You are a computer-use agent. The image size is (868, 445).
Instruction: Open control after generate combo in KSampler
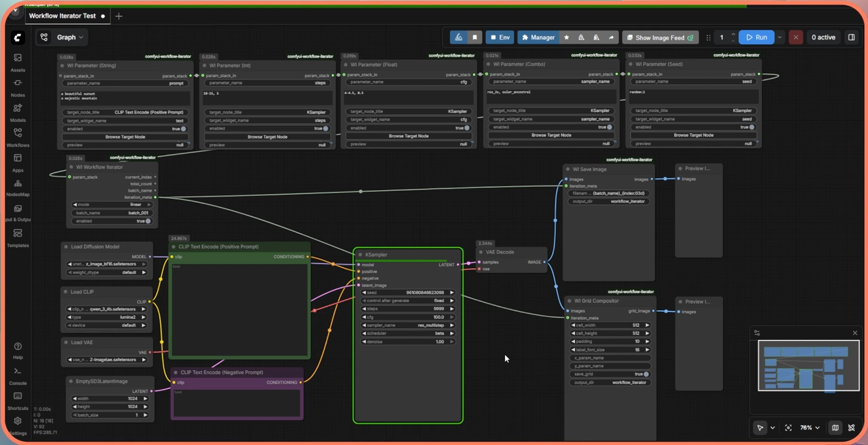coord(408,301)
